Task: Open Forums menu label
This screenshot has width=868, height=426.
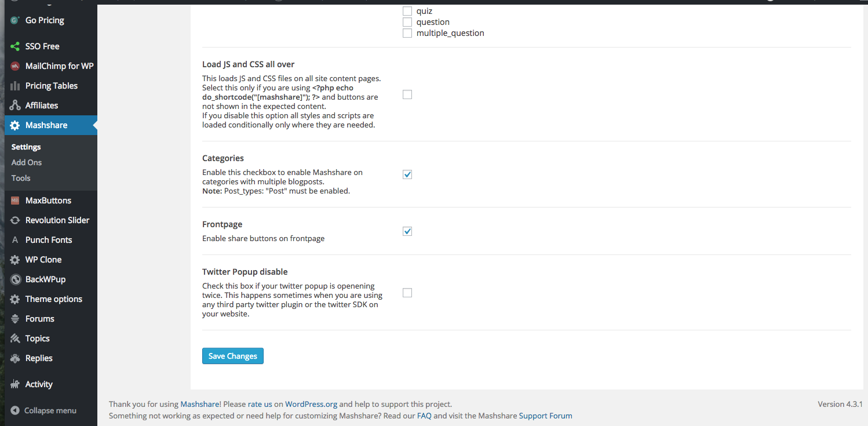Action: click(x=40, y=319)
